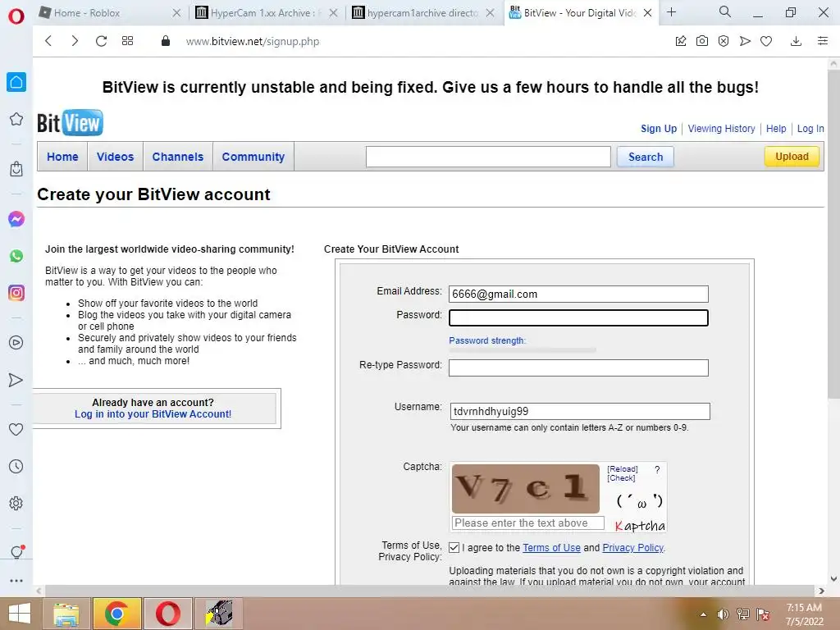Click the Home icon in the Opera sidebar
The height and width of the screenshot is (630, 840).
16,82
